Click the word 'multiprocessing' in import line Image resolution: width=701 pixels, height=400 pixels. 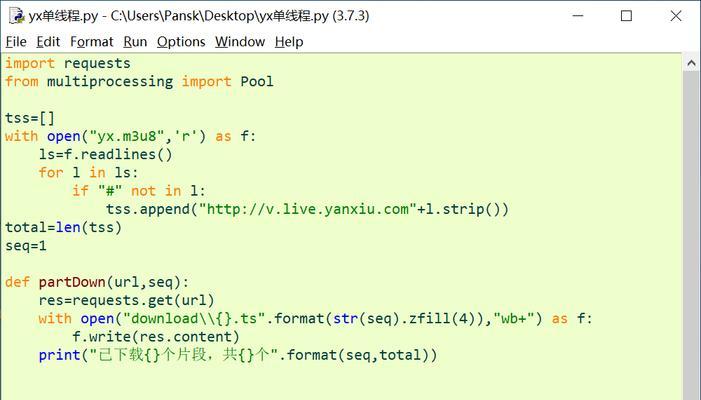110,81
